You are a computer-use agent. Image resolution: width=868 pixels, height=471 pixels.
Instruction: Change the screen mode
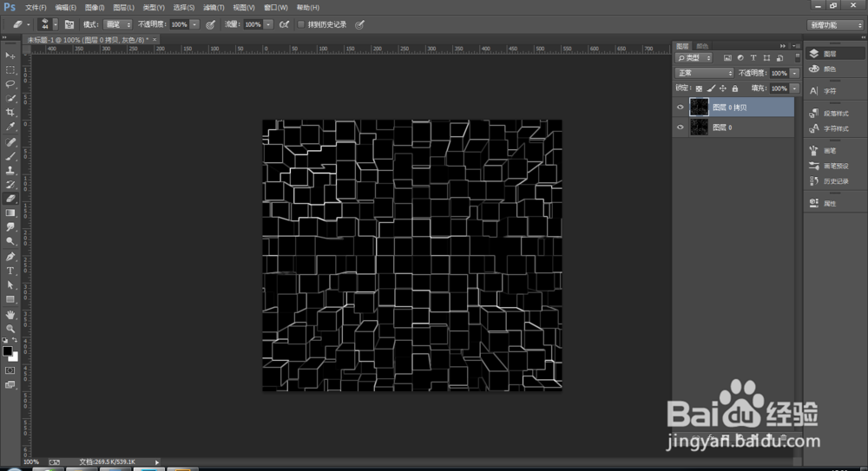coord(10,384)
